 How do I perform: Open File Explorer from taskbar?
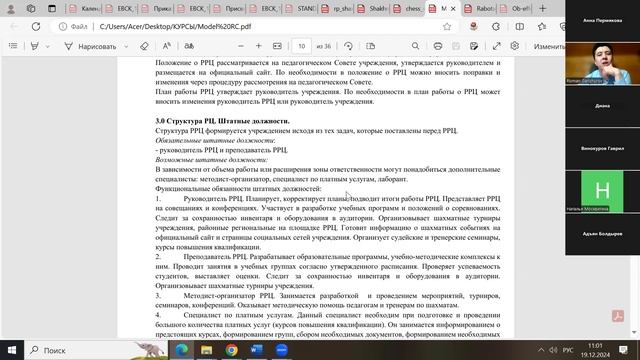pyautogui.click(x=207, y=350)
